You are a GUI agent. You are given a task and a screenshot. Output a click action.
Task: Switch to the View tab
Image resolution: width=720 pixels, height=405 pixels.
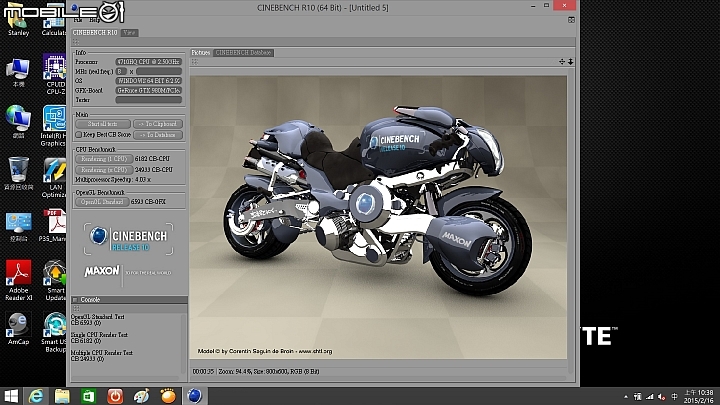129,33
